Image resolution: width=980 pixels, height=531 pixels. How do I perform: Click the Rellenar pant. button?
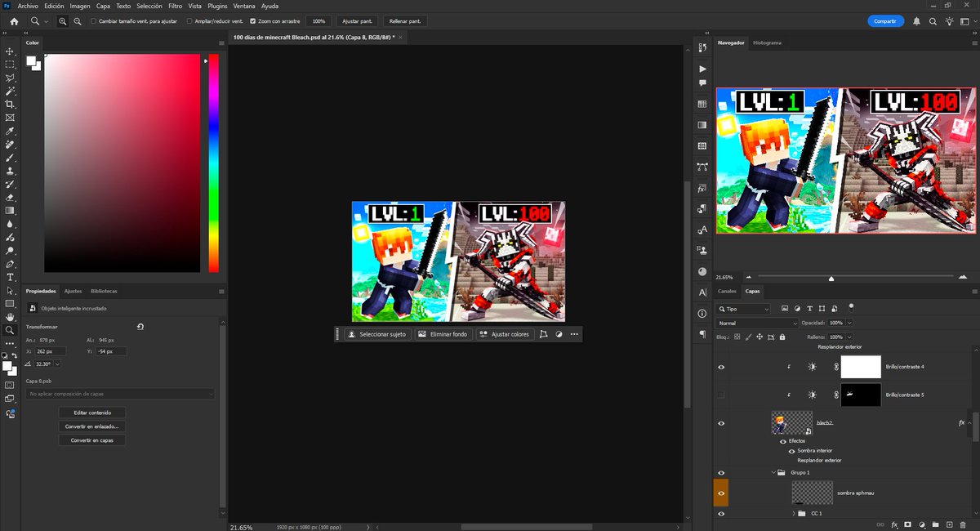(405, 21)
